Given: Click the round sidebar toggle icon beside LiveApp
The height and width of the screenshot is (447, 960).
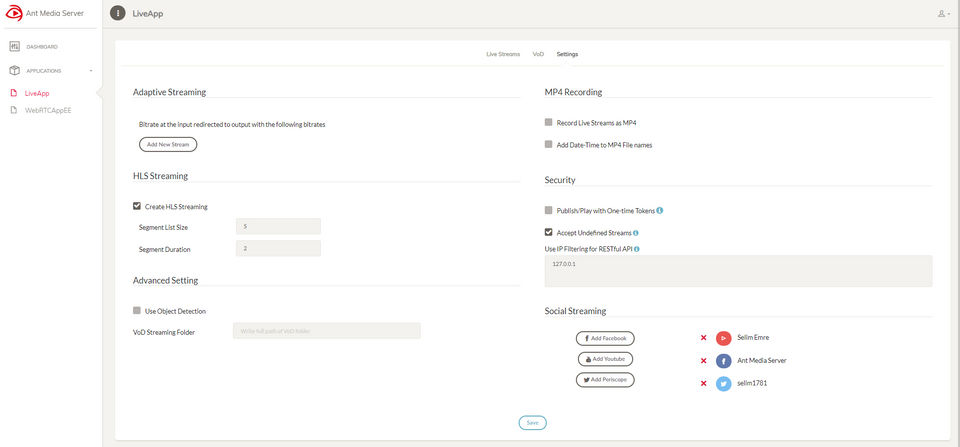Looking at the screenshot, I should [x=117, y=14].
